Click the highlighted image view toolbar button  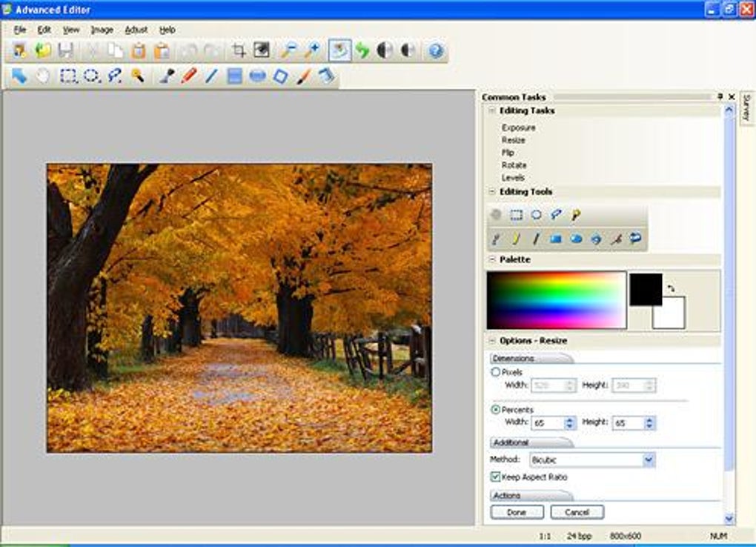click(340, 50)
